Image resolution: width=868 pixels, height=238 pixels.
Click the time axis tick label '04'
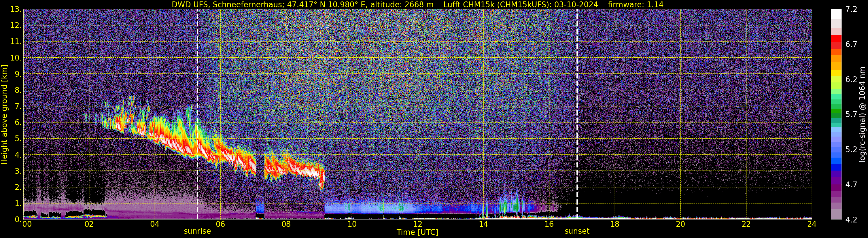click(155, 224)
